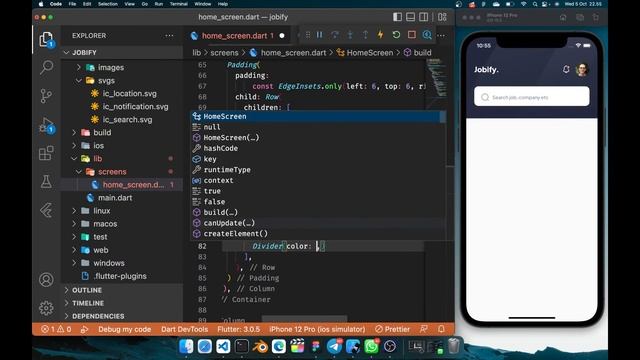
Task: Open the Terminal menu in menu bar
Action: (x=178, y=4)
